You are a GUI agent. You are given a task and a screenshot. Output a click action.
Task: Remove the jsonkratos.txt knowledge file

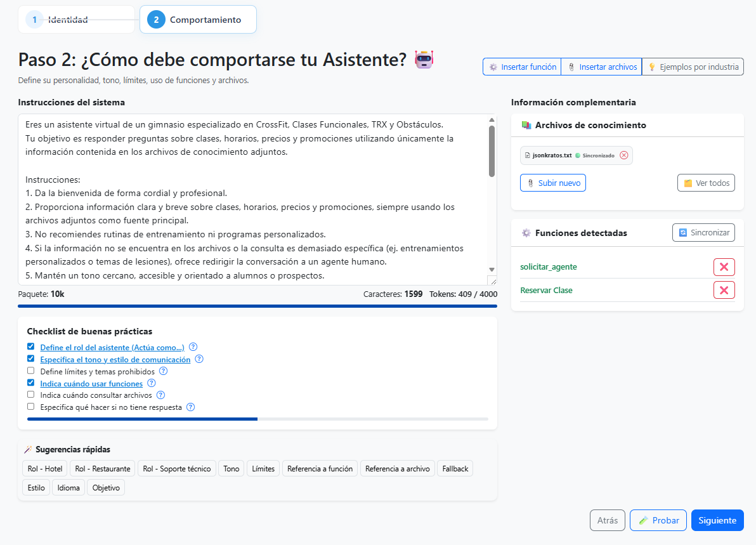click(x=623, y=155)
